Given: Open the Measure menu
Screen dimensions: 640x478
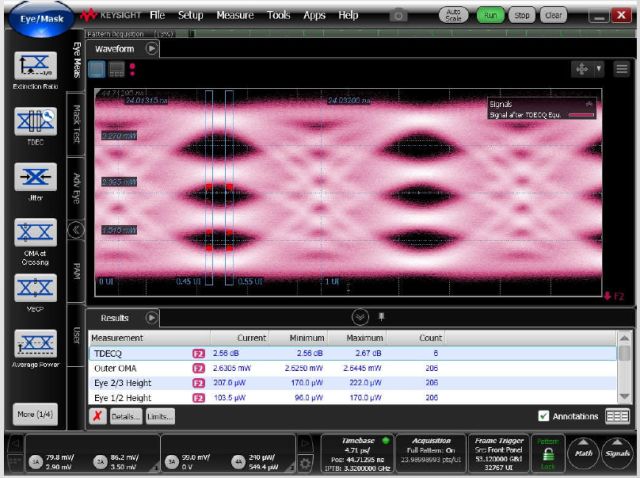Looking at the screenshot, I should click(x=234, y=15).
